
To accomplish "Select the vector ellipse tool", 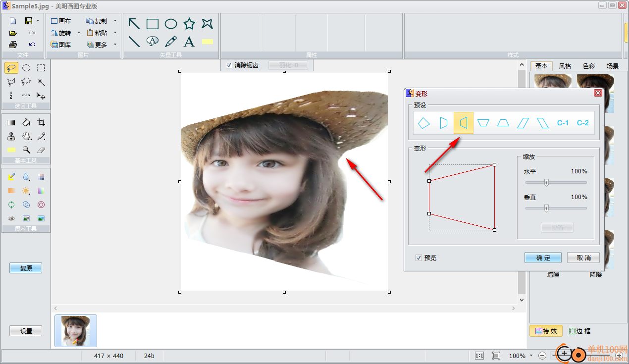I will point(171,24).
